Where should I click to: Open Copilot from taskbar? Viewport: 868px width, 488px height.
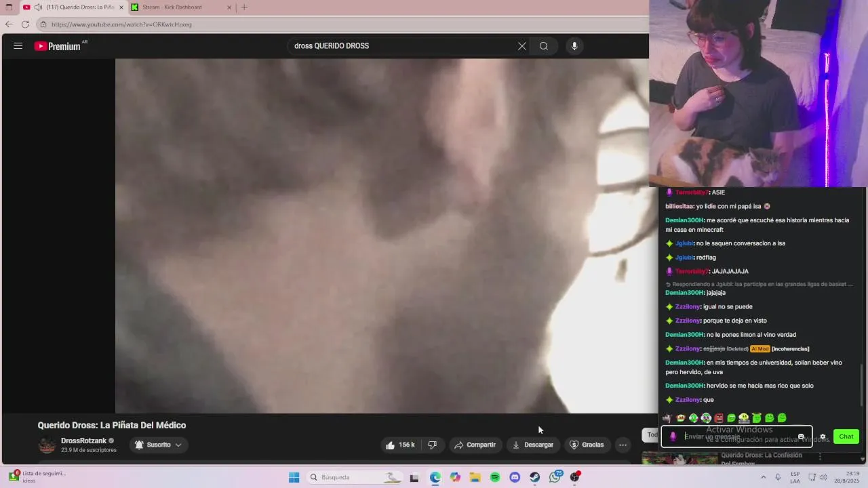coord(455,477)
